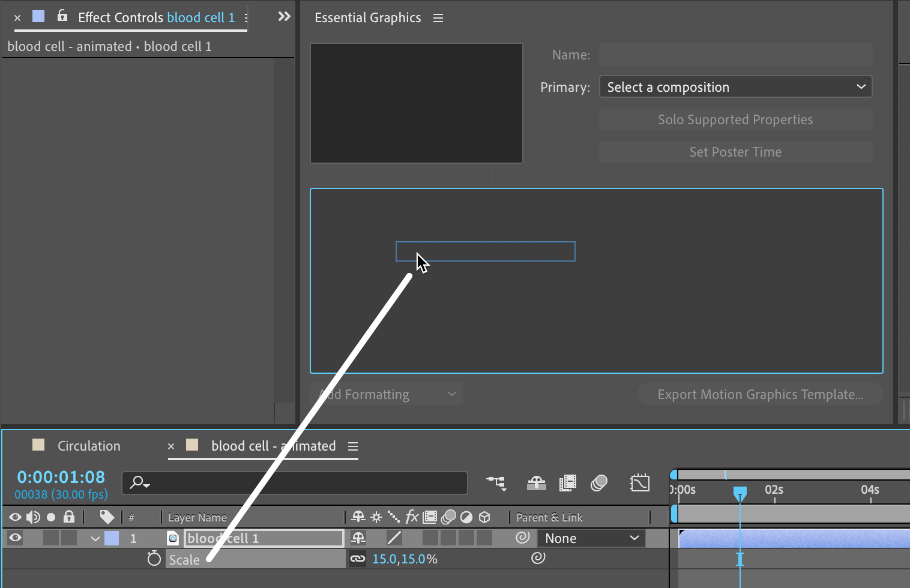Toggle the hide shy layers switch

[x=536, y=483]
